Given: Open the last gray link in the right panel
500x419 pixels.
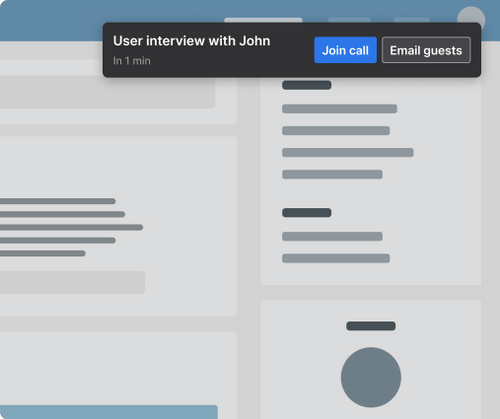Looking at the screenshot, I should 336,258.
